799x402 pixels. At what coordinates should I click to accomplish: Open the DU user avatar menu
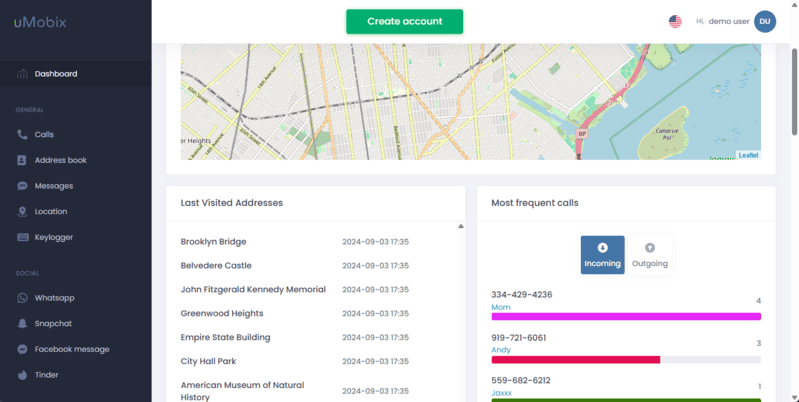(x=765, y=21)
